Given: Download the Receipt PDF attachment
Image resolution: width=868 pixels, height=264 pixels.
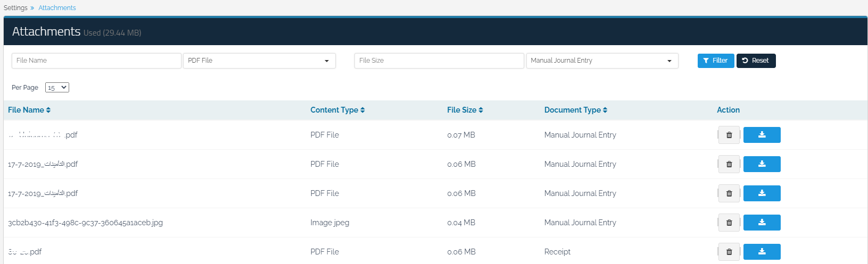Looking at the screenshot, I should tap(762, 252).
